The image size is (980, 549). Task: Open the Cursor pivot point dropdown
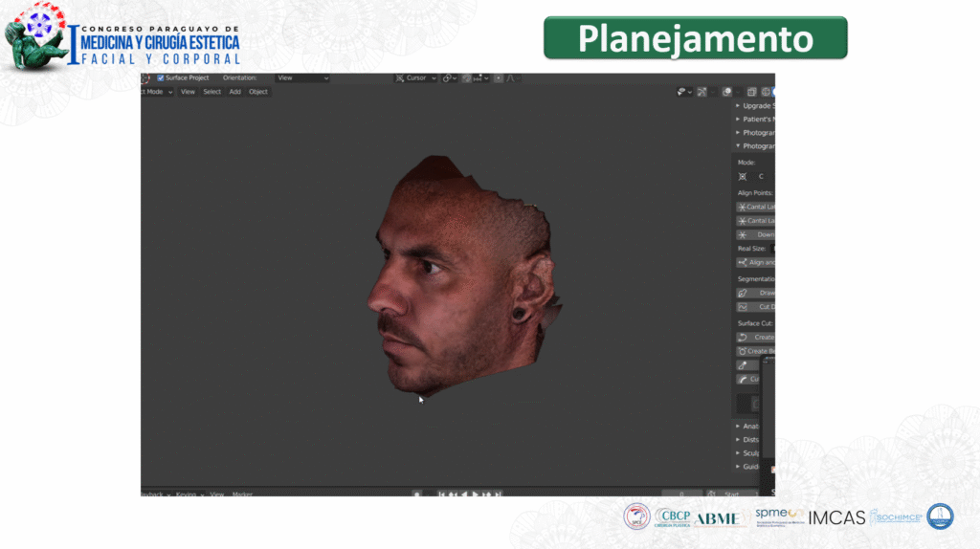[415, 78]
